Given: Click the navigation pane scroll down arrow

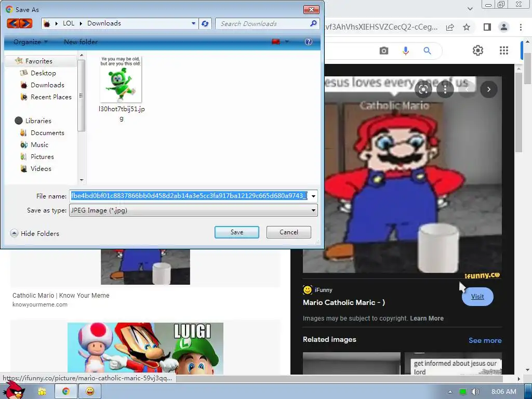Looking at the screenshot, I should [x=82, y=180].
